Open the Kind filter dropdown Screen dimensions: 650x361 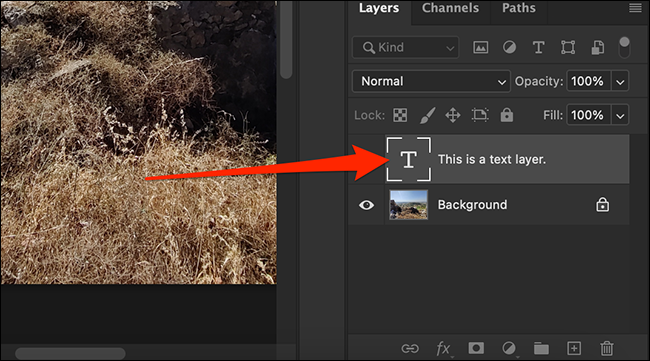(406, 48)
